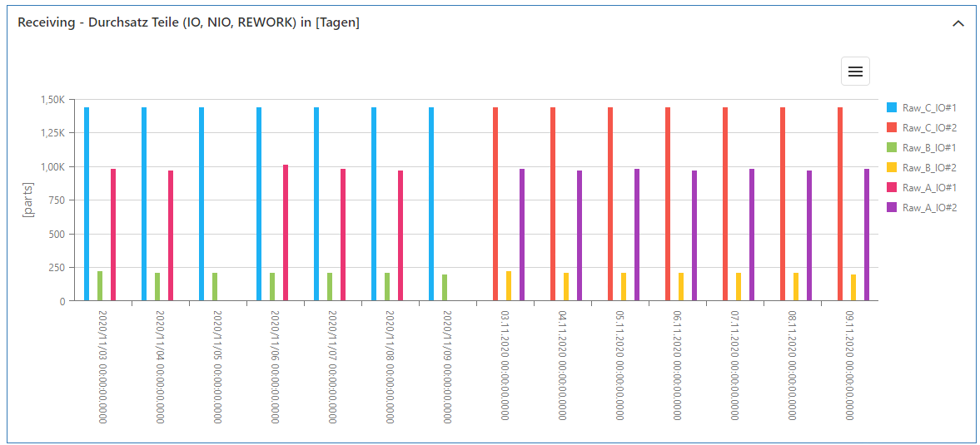This screenshot has width=980, height=445.
Task: Click the Receiving - Durchsatz Teile panel title
Action: tap(188, 22)
